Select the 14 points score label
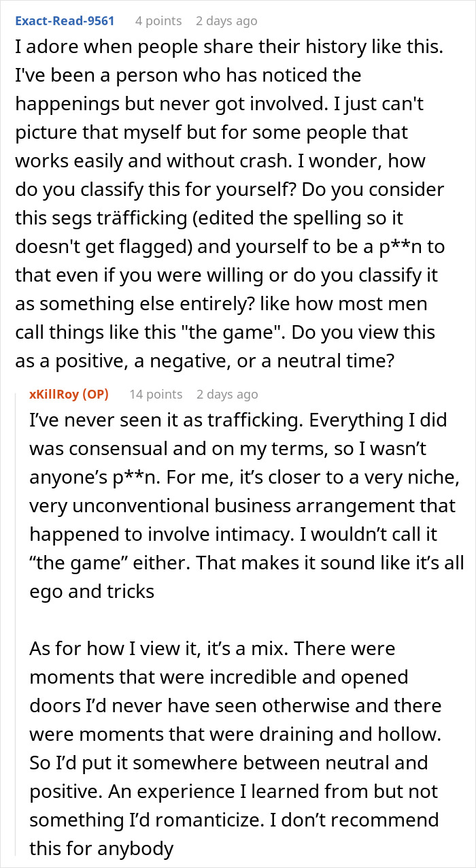Screen dimensions: 476x868 [x=156, y=394]
